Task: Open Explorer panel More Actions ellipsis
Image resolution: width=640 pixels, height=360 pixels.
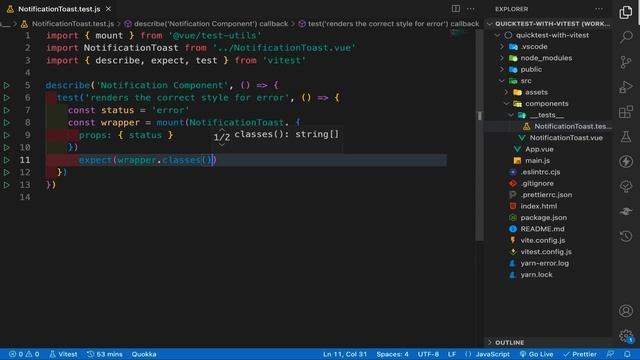Action: [x=599, y=9]
